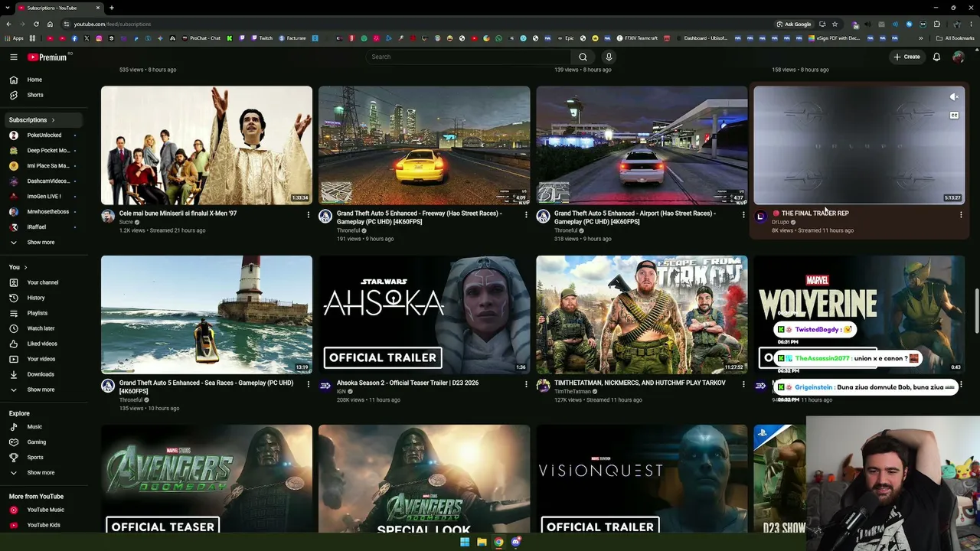The width and height of the screenshot is (980, 551).
Task: Click the search magnifier button
Action: click(x=583, y=57)
